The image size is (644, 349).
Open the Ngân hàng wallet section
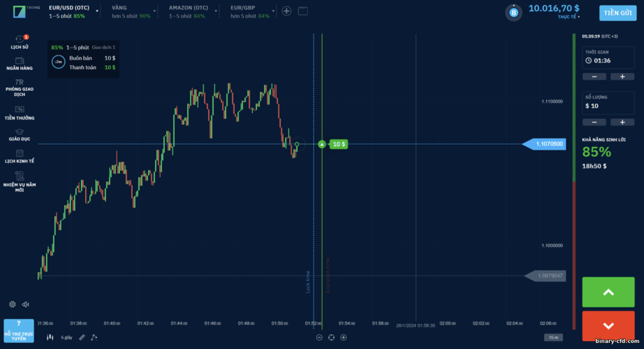pos(19,64)
